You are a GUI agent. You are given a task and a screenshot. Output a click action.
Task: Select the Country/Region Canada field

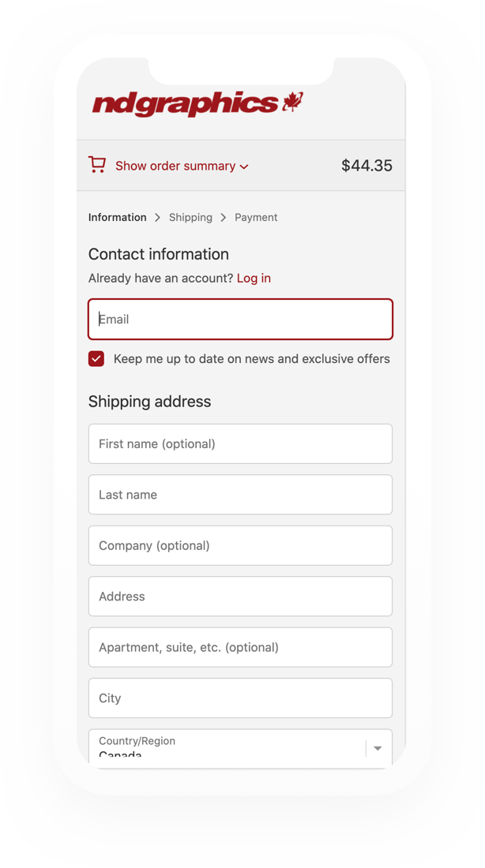coord(241,748)
